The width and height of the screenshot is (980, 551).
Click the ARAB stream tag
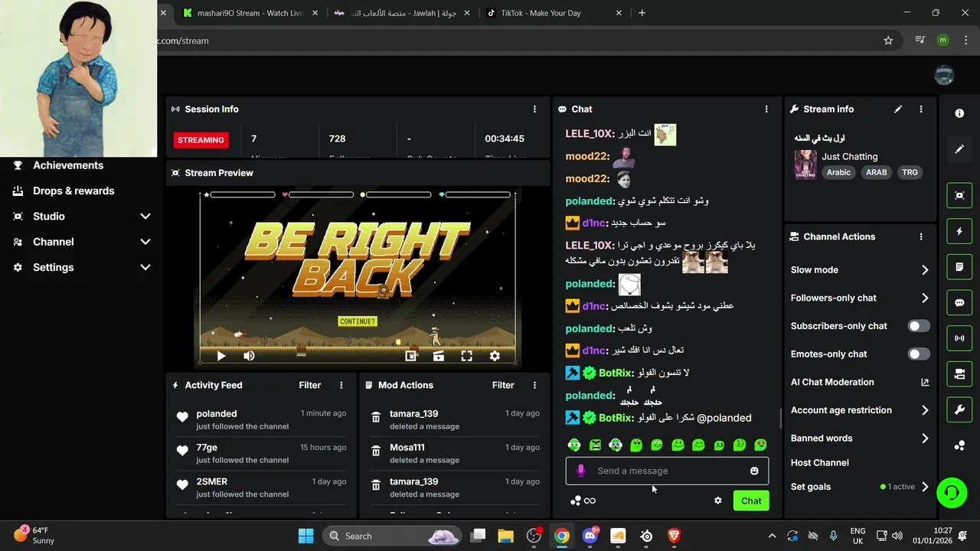pyautogui.click(x=876, y=173)
